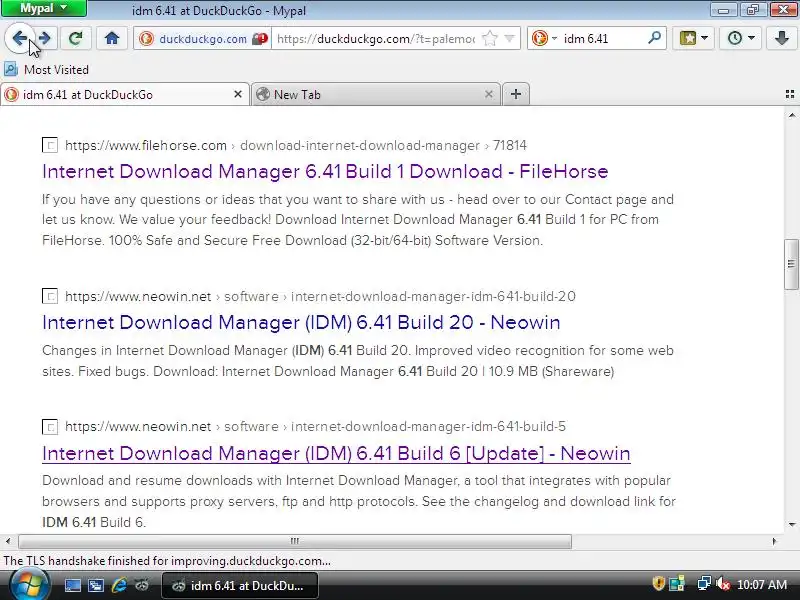
Task: Open the URL history dropdown arrow
Action: click(x=509, y=38)
